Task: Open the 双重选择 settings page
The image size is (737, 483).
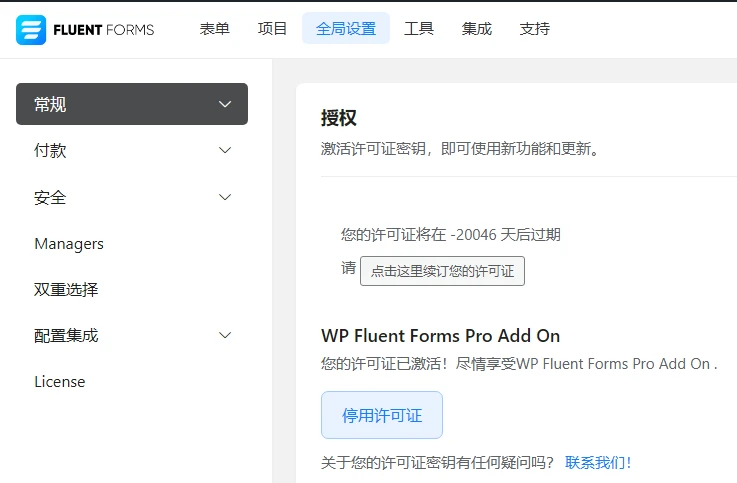Action: point(66,289)
